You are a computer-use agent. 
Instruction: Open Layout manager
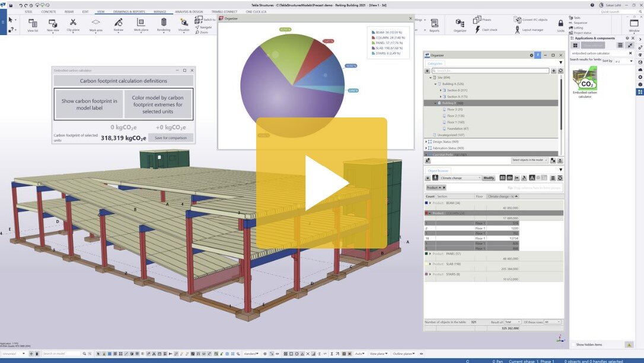click(530, 30)
